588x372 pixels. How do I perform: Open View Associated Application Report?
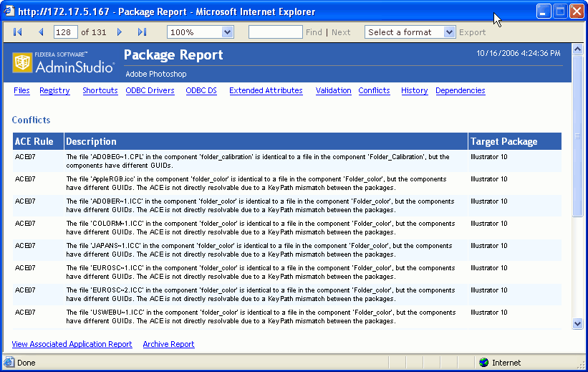point(72,345)
